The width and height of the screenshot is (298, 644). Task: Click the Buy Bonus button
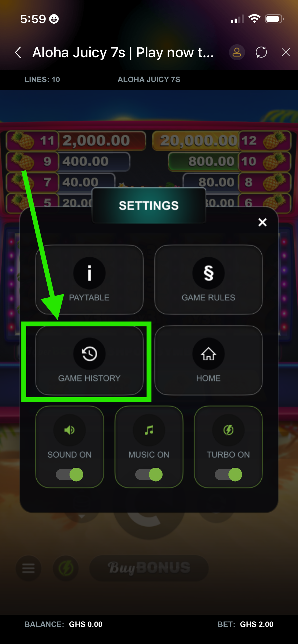coord(149,568)
